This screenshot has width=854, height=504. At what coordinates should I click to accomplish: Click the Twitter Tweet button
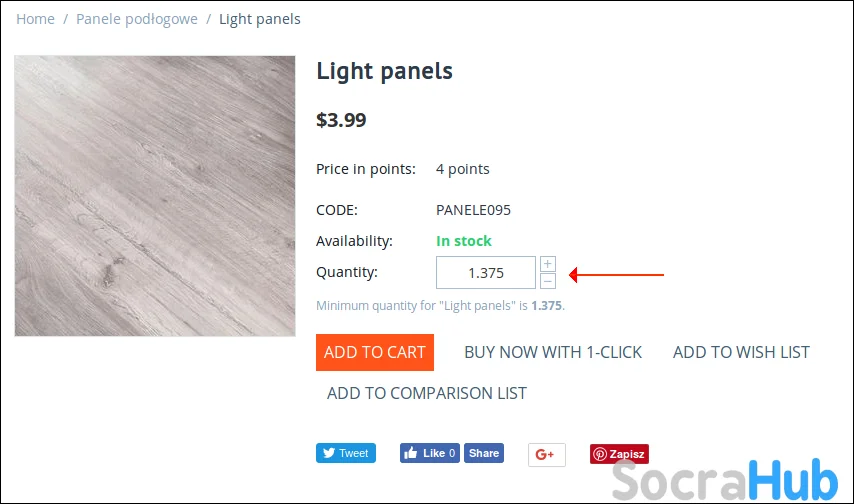(x=345, y=453)
